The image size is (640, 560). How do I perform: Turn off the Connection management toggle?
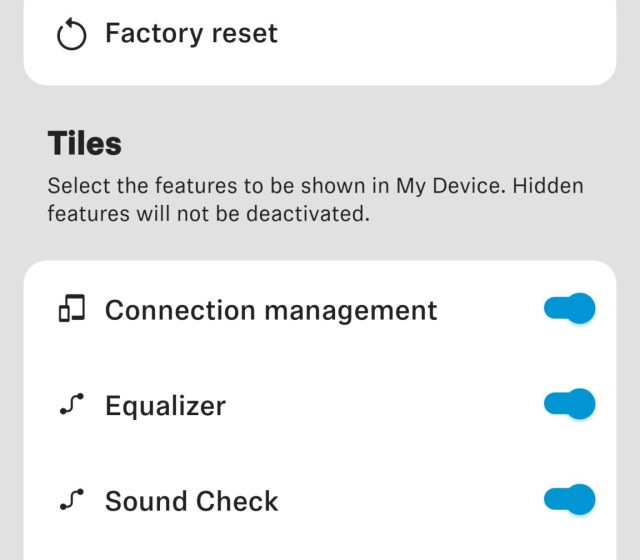click(570, 309)
